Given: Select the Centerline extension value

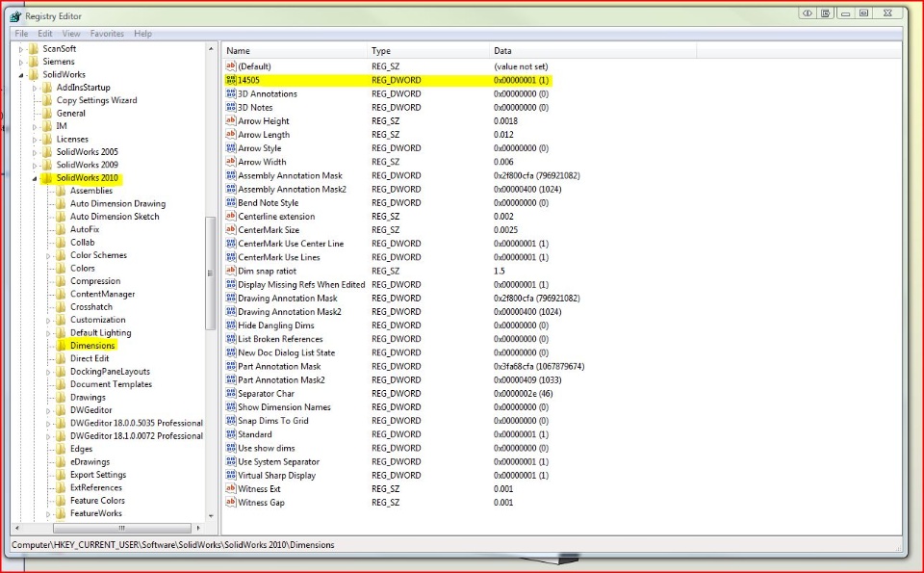Looking at the screenshot, I should [276, 217].
